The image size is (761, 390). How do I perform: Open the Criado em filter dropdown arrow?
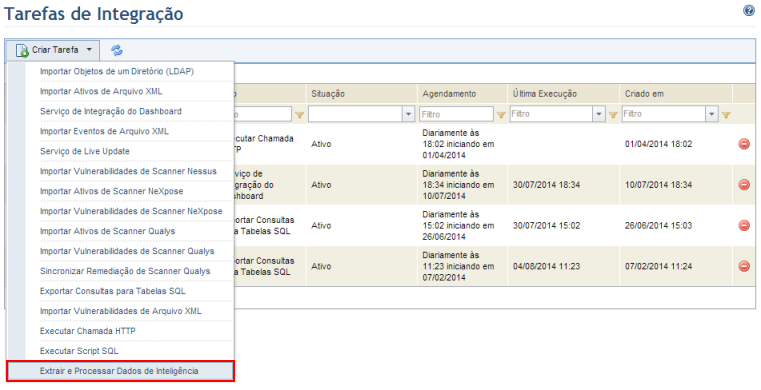pyautogui.click(x=712, y=114)
